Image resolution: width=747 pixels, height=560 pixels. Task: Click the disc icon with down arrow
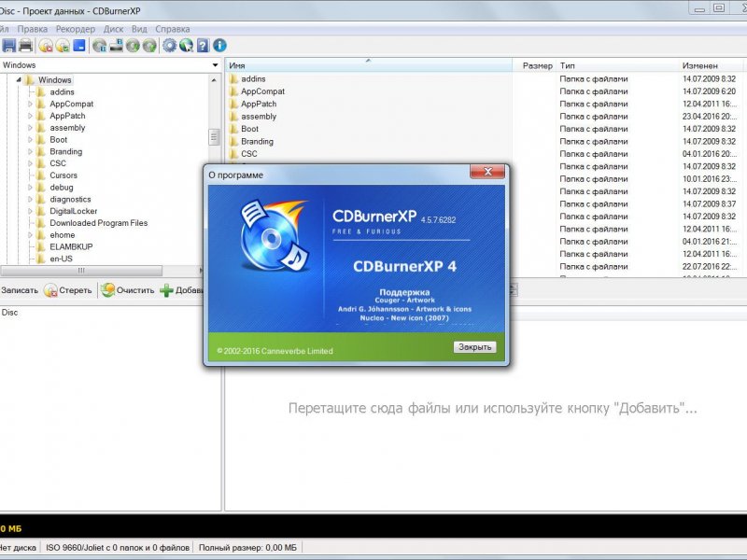(x=133, y=46)
